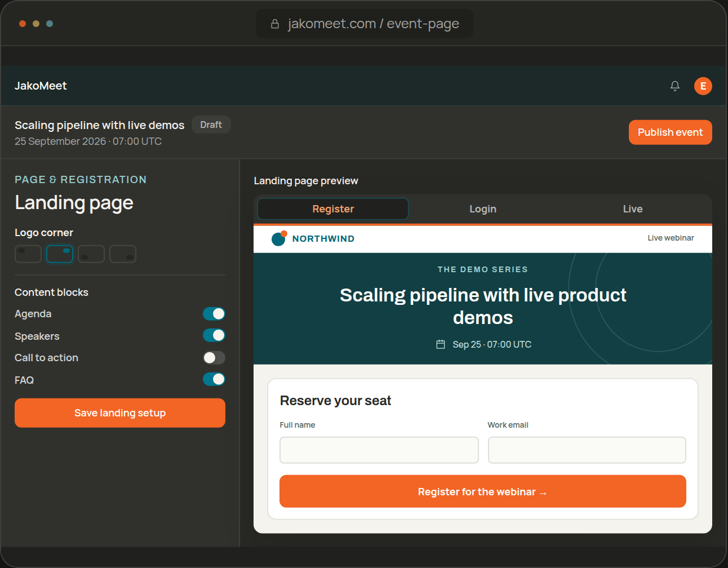Switch to the Live preview tab
728x568 pixels.
click(x=633, y=209)
